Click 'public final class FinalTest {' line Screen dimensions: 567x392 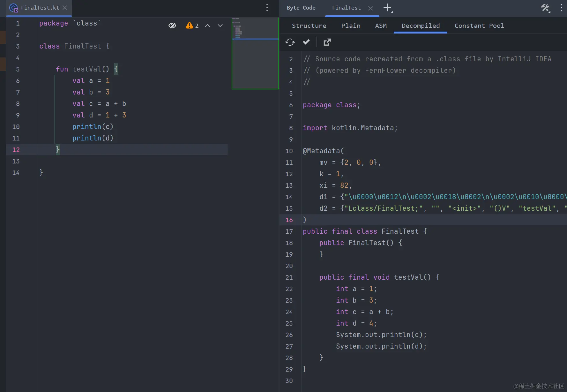point(365,231)
